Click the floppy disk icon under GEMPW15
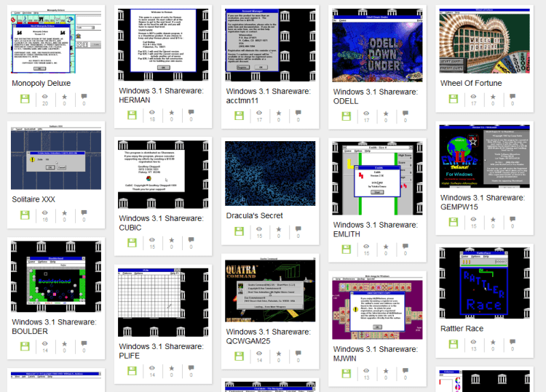546x392 pixels. coord(454,222)
